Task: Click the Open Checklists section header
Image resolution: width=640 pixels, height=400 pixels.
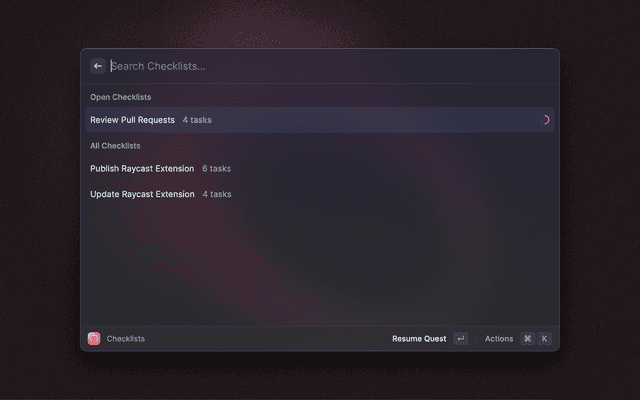Action: click(x=120, y=97)
